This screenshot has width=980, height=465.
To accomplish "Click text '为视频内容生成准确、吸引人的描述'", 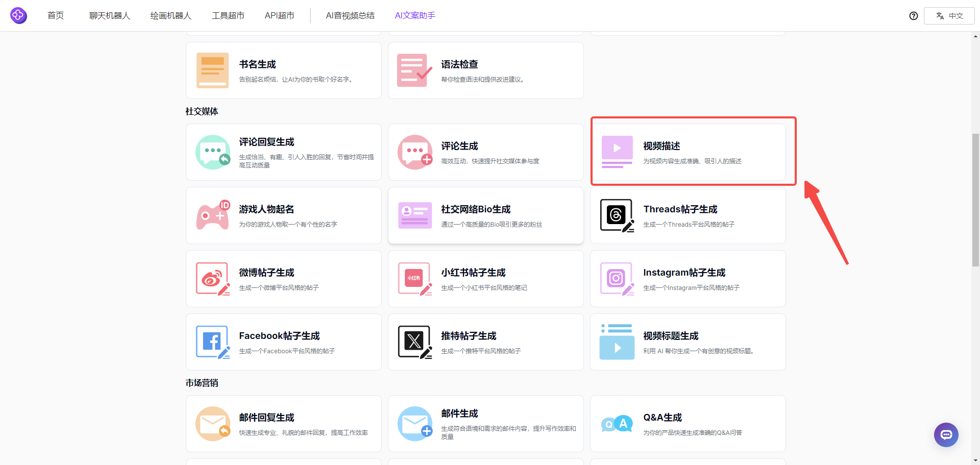I will tap(692, 161).
